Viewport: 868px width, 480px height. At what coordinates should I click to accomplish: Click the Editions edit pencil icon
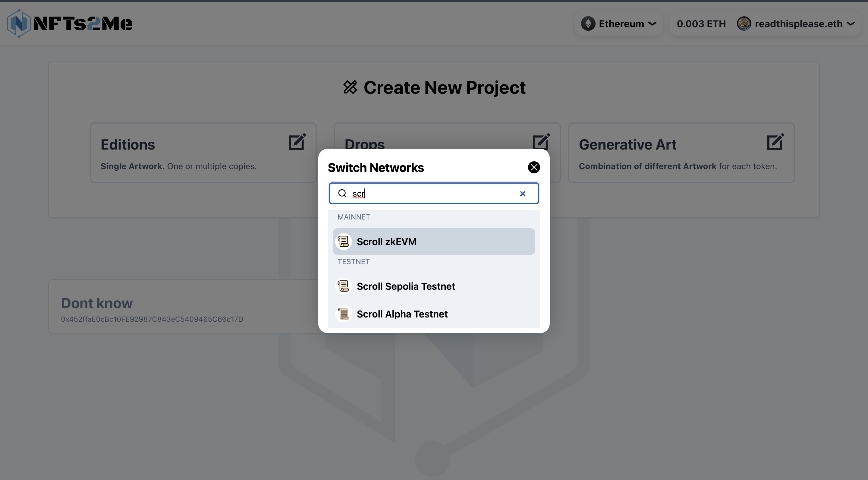(x=297, y=142)
